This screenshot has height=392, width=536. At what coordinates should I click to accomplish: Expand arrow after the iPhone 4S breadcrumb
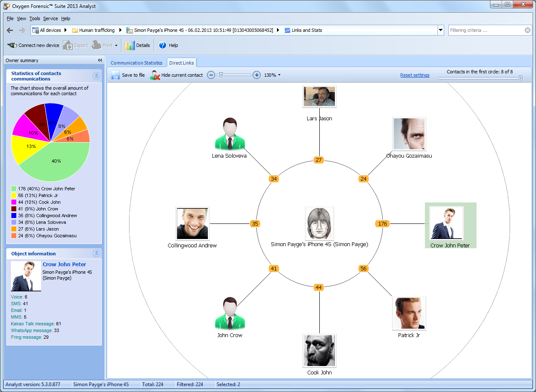pos(278,30)
